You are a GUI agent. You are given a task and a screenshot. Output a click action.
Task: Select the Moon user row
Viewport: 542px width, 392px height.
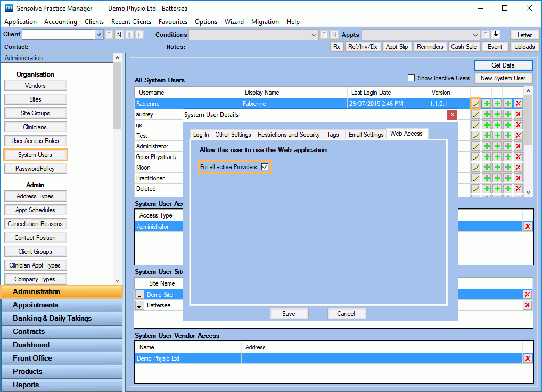coord(159,168)
